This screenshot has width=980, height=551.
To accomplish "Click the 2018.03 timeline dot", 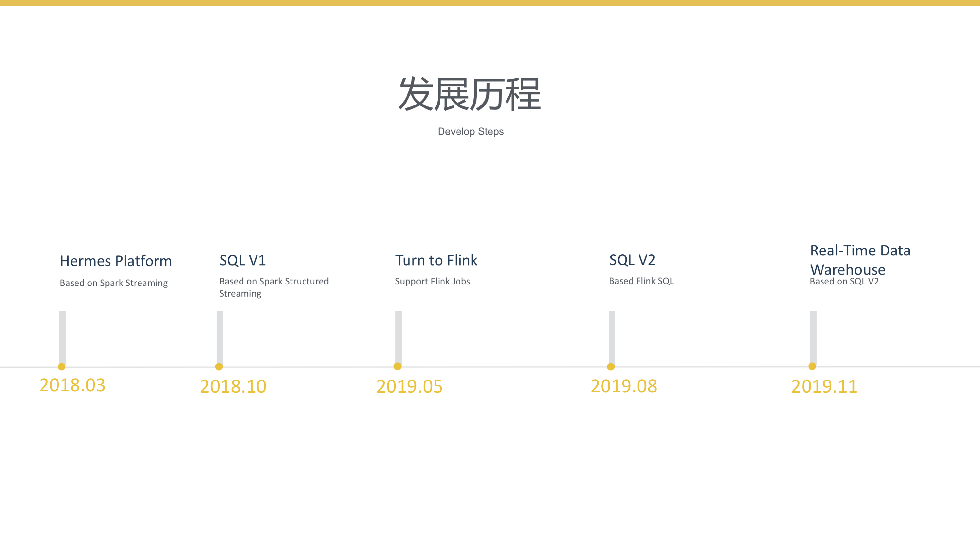I will tap(62, 366).
